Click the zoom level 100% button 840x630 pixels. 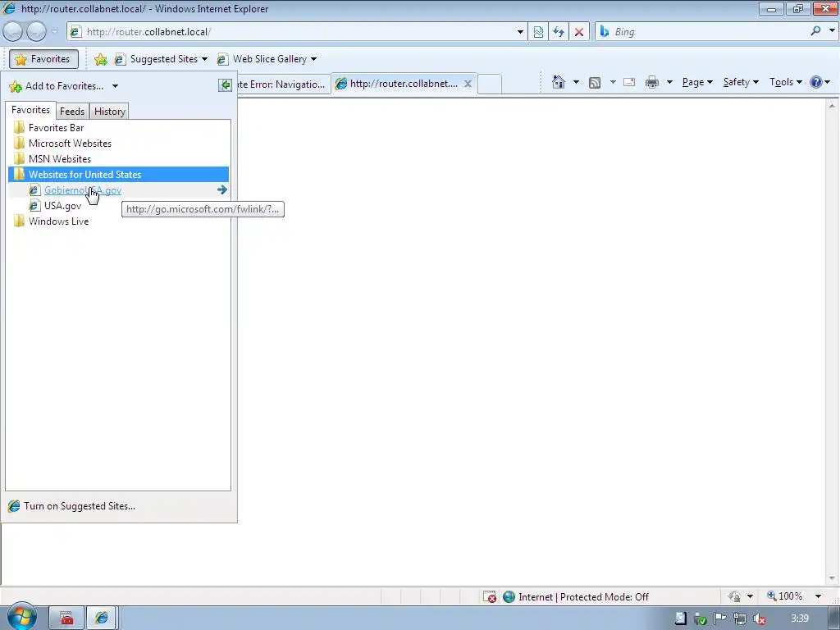tap(785, 596)
